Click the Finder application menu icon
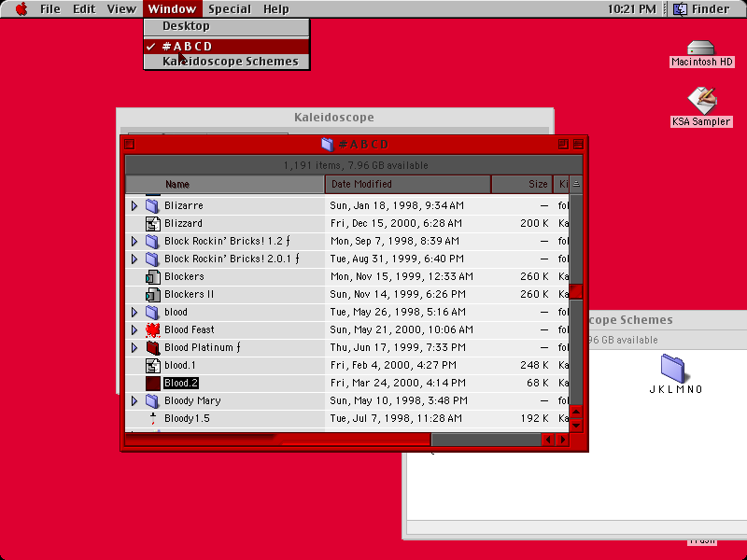Screen dimensions: 747x560 tap(680, 9)
